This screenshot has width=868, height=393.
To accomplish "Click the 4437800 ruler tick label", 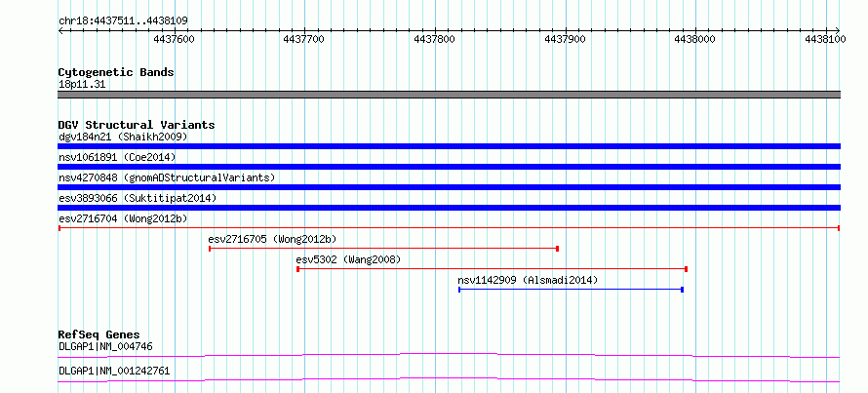I will coord(435,40).
